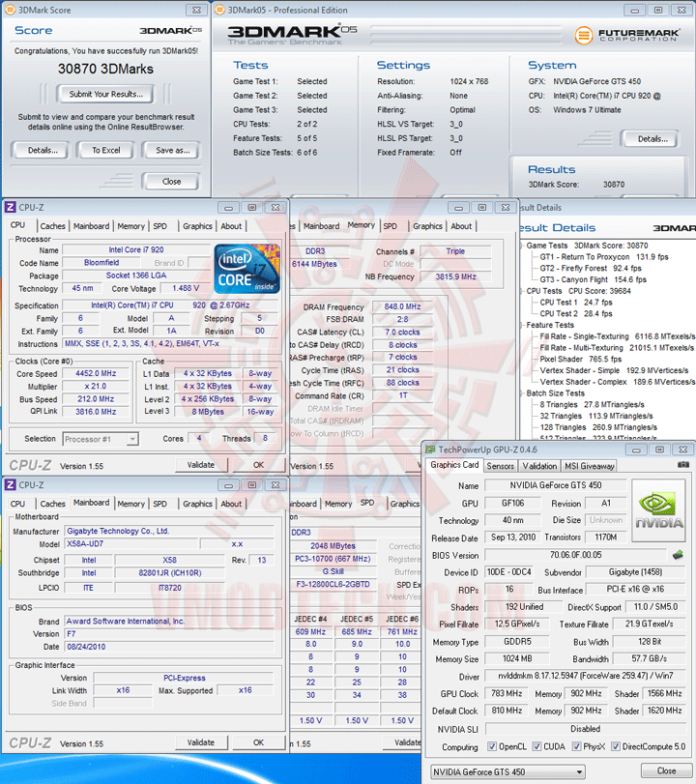
Task: Select the Batch Size Tests tree node
Action: click(556, 393)
